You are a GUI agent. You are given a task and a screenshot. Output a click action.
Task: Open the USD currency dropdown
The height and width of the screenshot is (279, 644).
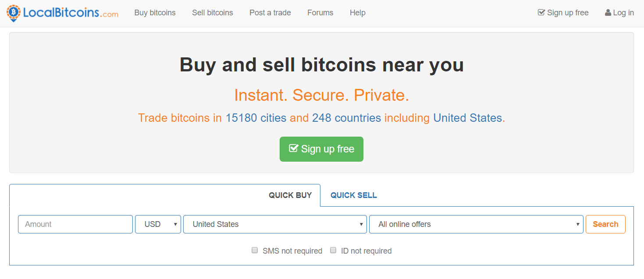158,224
